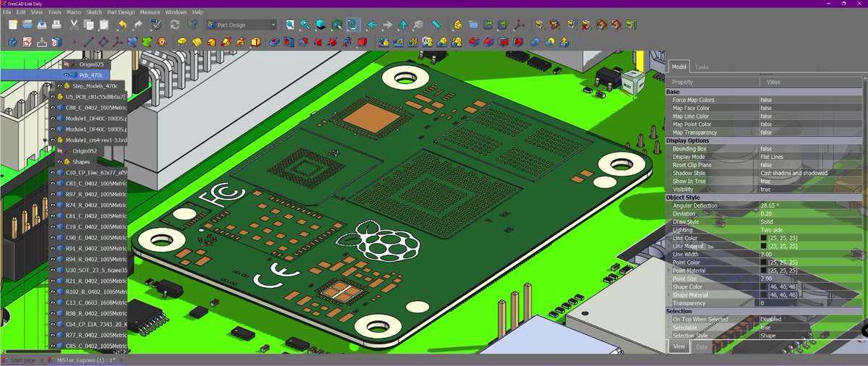Click the Refresh recompute icon
Screen dimensions: 868x366
175,25
